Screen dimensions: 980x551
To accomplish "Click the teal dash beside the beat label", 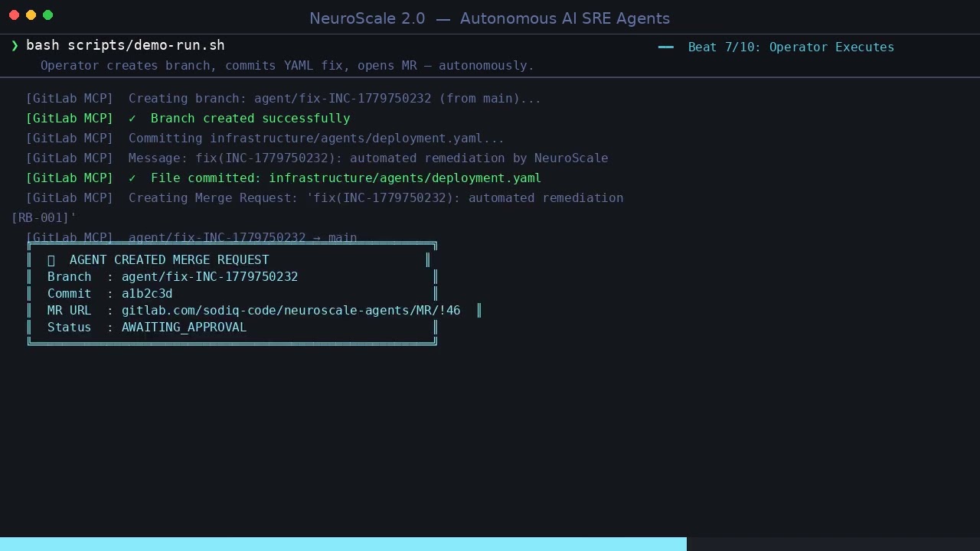I will 666,47.
